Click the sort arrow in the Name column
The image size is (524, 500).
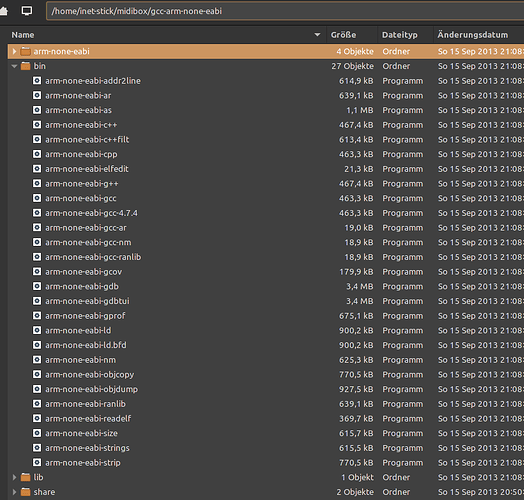(317, 34)
